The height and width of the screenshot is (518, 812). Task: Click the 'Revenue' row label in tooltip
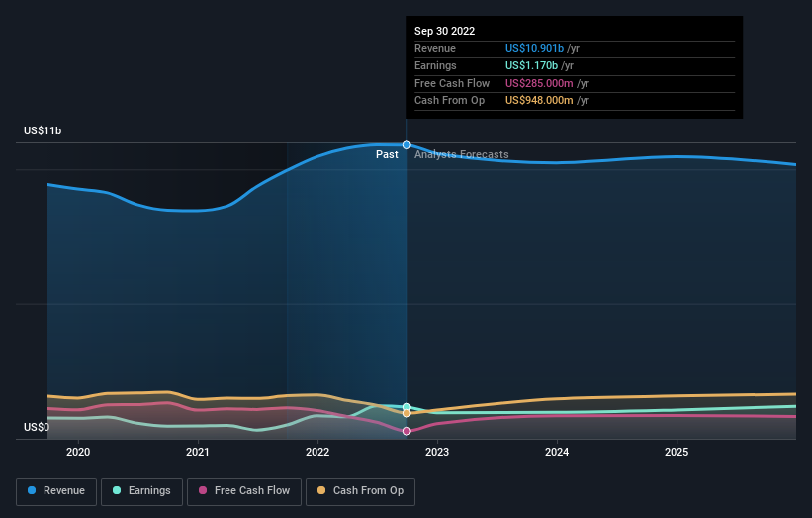click(435, 48)
